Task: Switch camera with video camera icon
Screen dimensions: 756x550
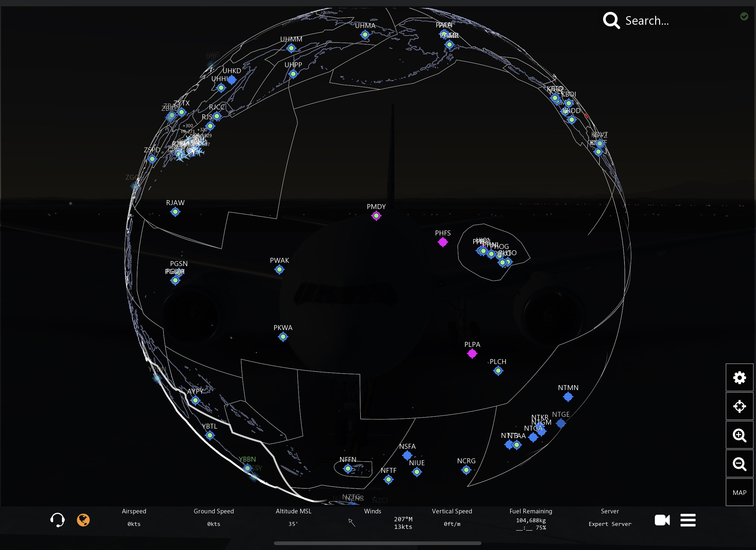Action: pyautogui.click(x=662, y=520)
